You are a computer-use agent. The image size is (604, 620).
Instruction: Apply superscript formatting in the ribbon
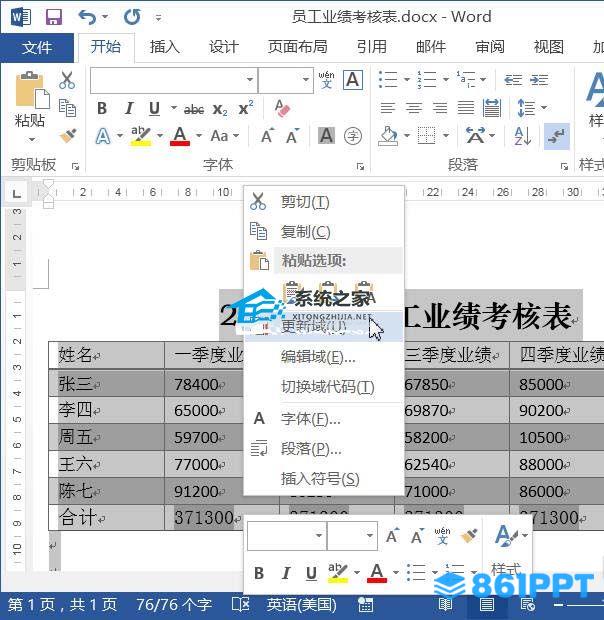pyautogui.click(x=245, y=108)
